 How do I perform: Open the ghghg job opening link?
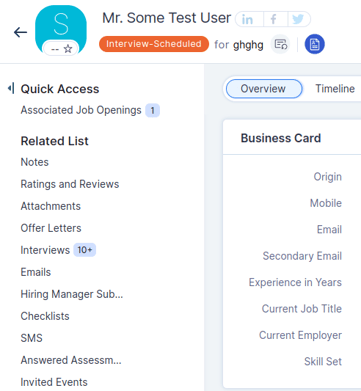pyautogui.click(x=248, y=44)
